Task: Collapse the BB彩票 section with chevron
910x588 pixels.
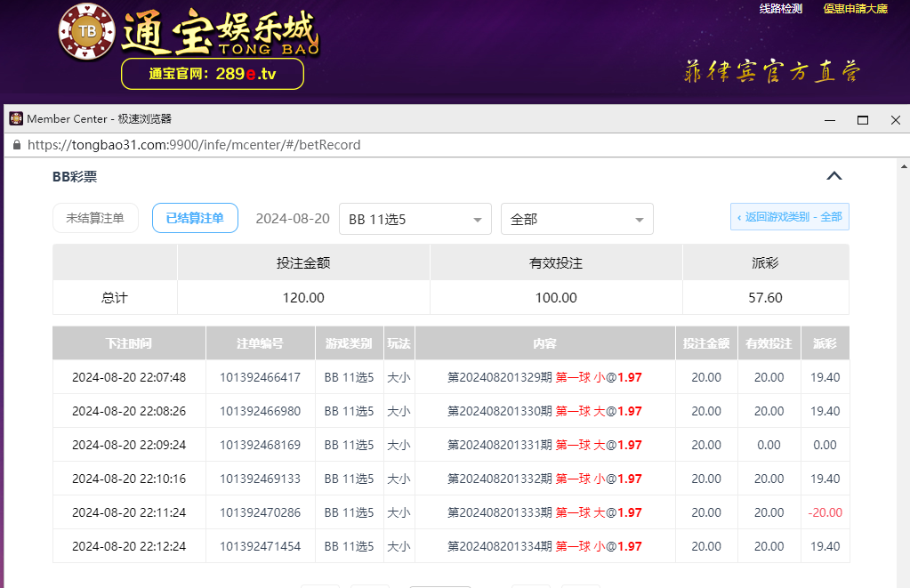Action: pos(833,176)
